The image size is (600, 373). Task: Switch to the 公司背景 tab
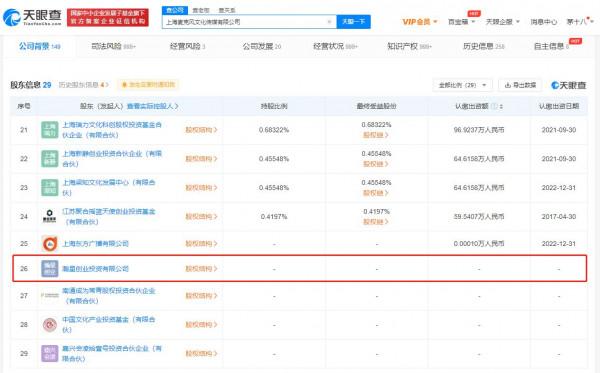(40, 46)
